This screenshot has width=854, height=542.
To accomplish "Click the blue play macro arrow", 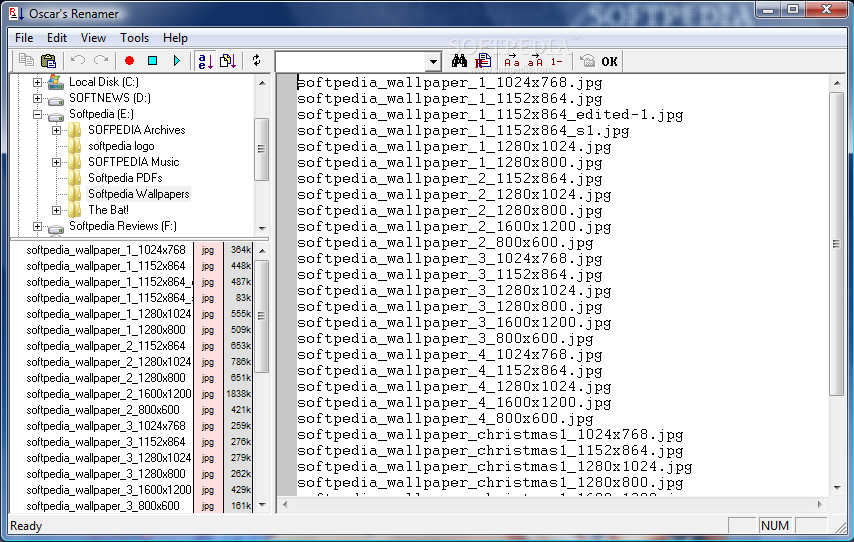I will 176,60.
